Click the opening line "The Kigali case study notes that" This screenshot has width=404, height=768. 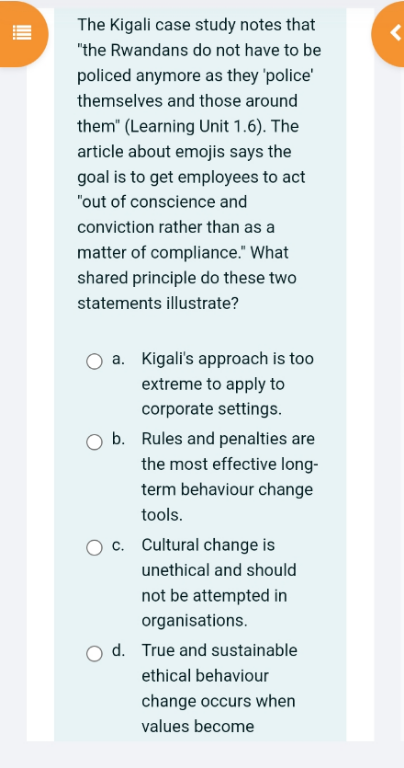[196, 24]
